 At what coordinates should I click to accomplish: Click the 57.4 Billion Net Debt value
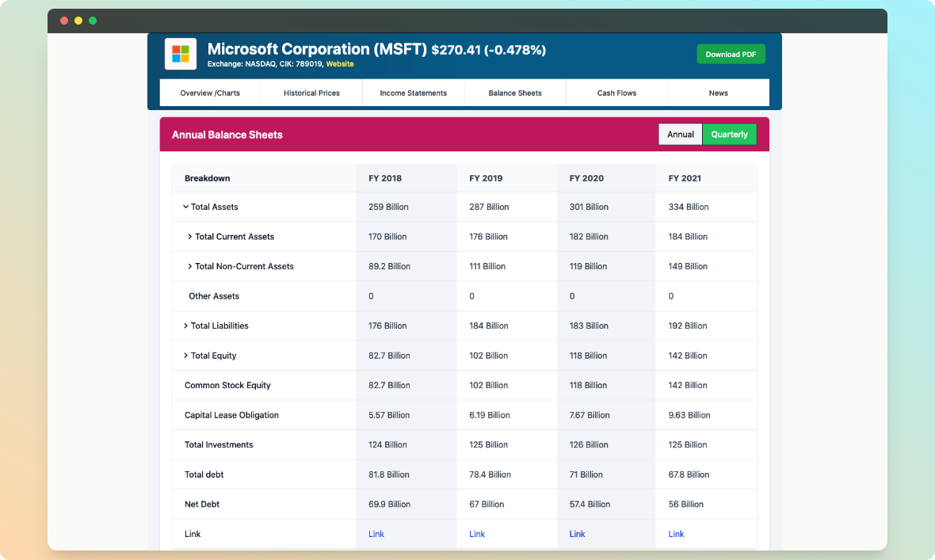590,504
